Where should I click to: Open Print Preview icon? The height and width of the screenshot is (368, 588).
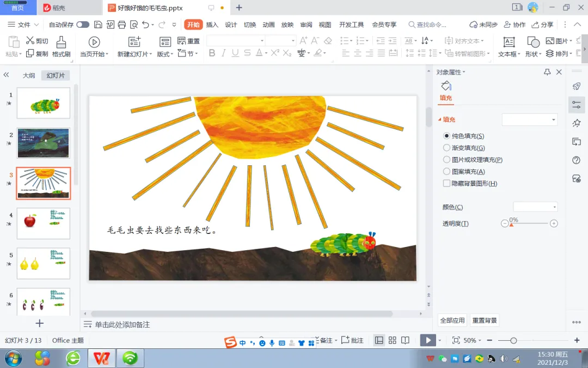pos(134,25)
